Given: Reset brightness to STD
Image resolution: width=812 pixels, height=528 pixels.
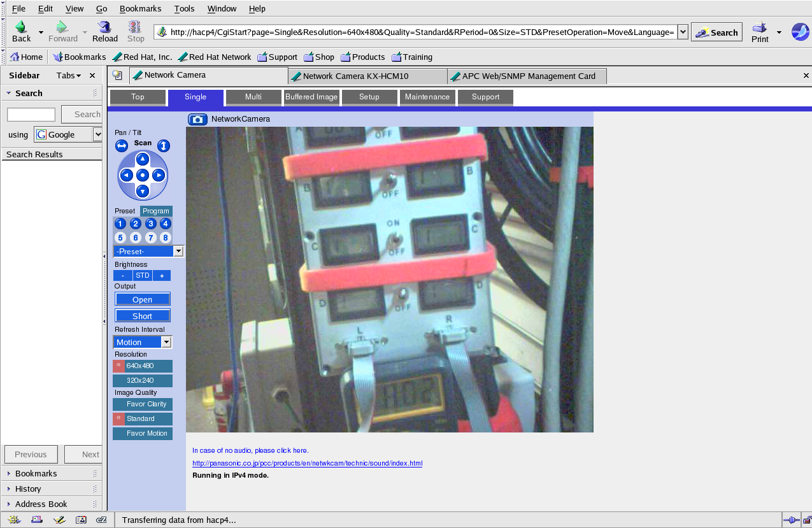Looking at the screenshot, I should coord(143,276).
